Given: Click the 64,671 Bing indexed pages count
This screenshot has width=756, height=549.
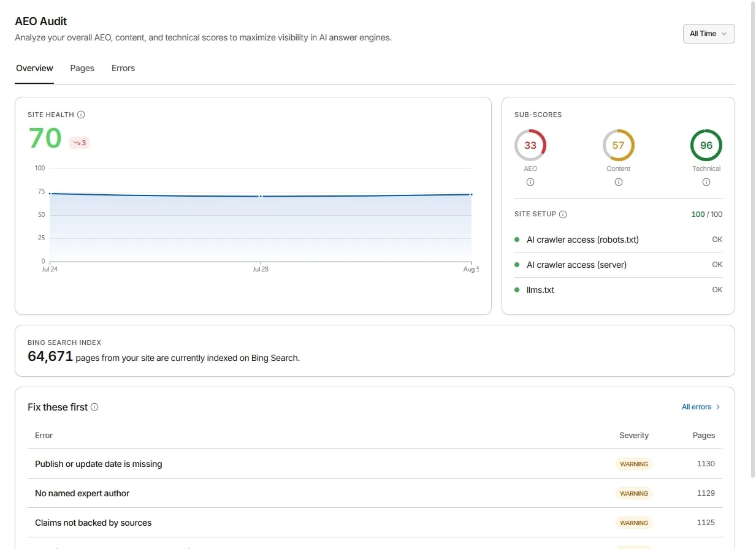Looking at the screenshot, I should click(x=50, y=356).
